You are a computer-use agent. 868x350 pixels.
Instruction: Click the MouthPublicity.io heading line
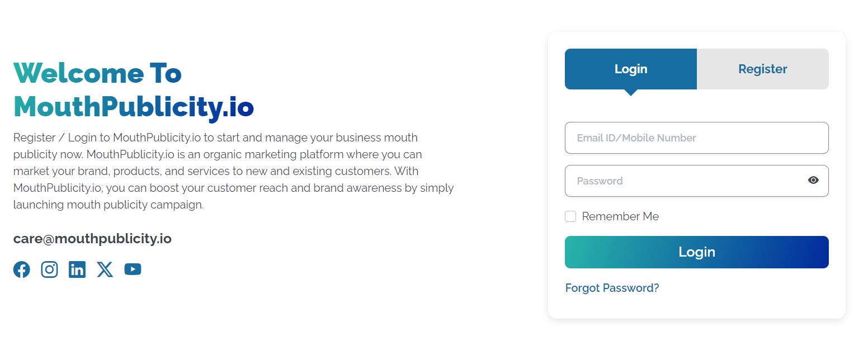(134, 107)
